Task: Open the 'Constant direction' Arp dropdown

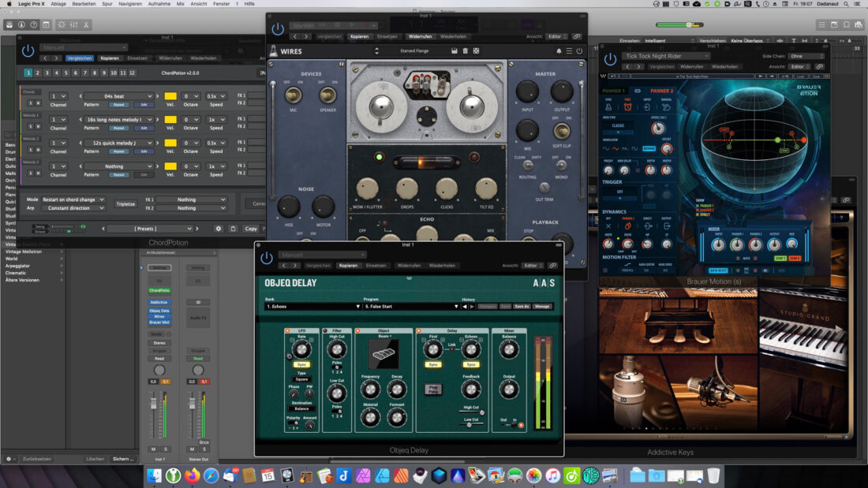Action: point(73,208)
